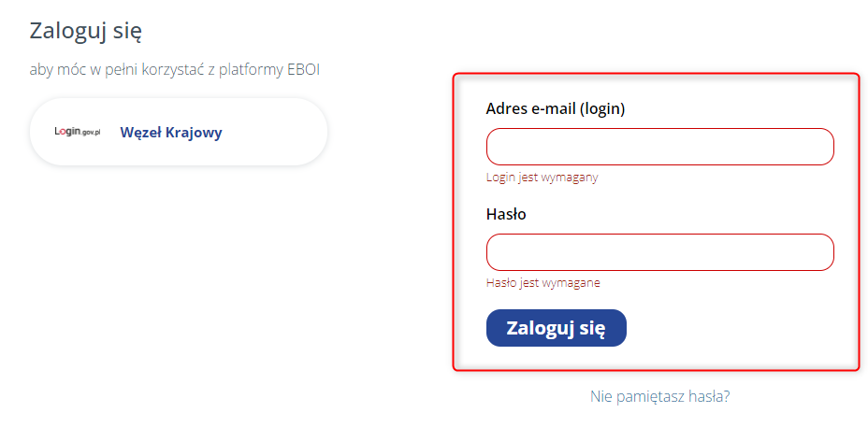Focus the Adres e-mail input field
Screen dimensions: 868x427
(x=659, y=147)
